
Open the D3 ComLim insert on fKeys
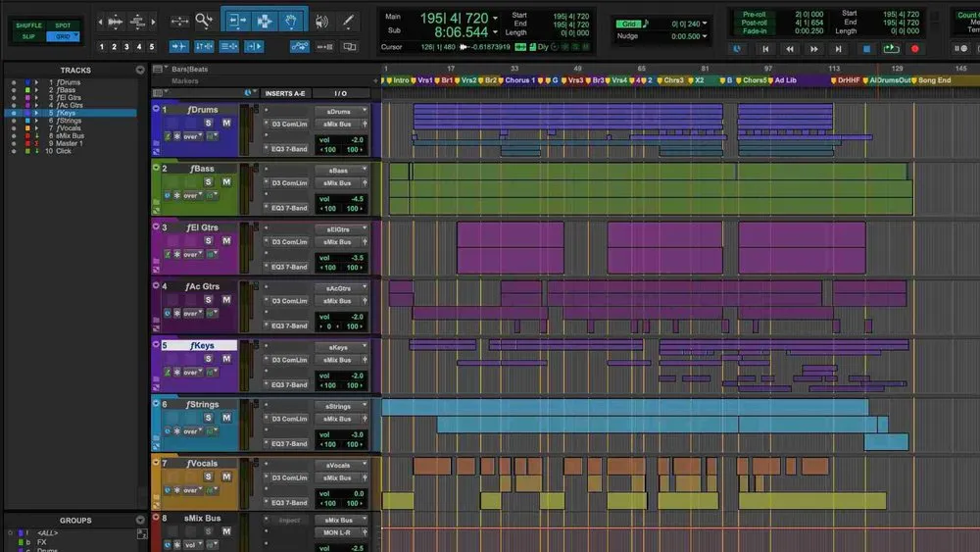pos(289,360)
